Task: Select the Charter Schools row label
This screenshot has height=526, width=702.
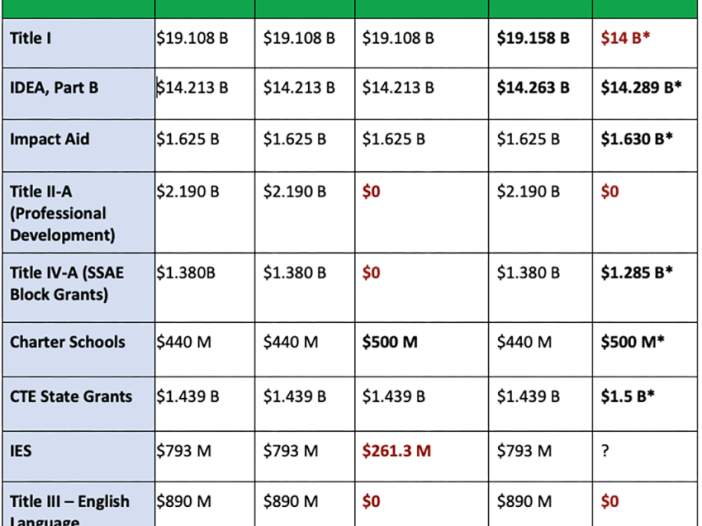Action: click(x=67, y=342)
